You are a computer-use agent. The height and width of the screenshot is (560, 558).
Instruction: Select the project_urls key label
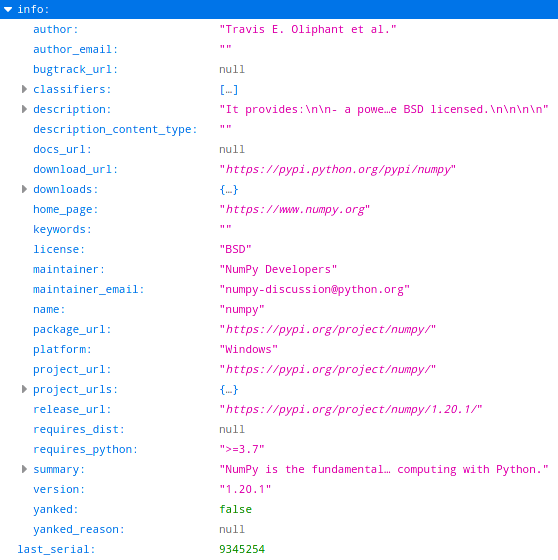[x=75, y=389]
